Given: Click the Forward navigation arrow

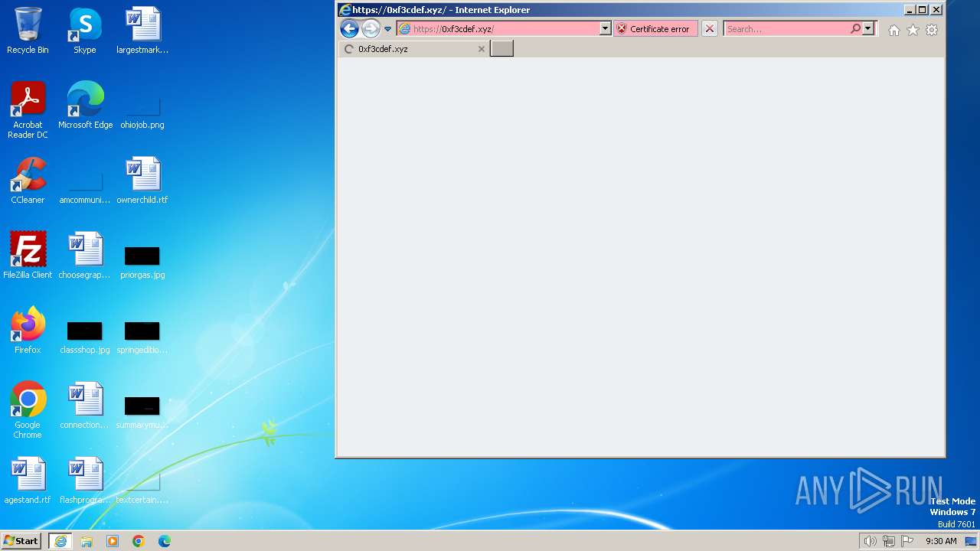Looking at the screenshot, I should pyautogui.click(x=371, y=29).
